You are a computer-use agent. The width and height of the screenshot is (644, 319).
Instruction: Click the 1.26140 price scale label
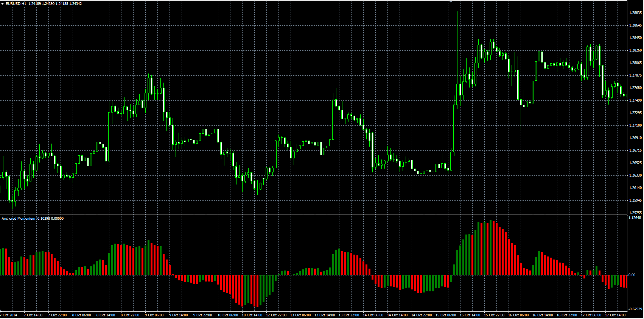(x=635, y=188)
